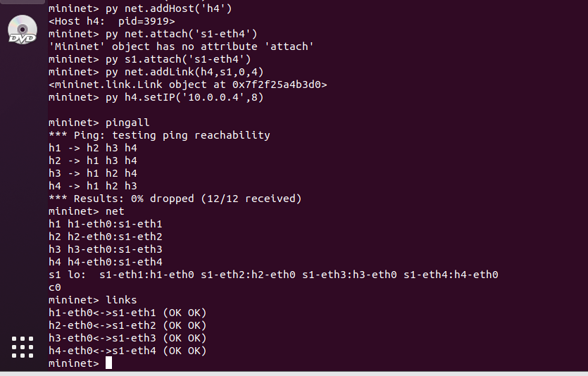
Task: Click the "py net.addLink(h4,s1,0,4)" command
Action: 184,72
